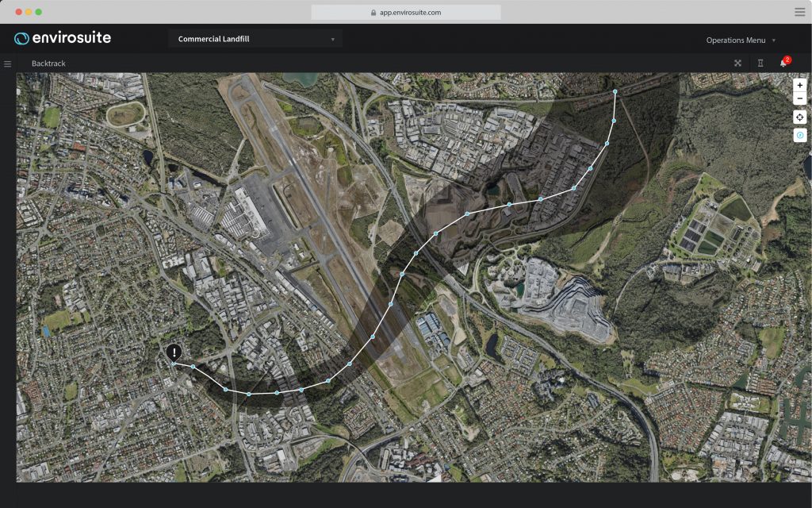
Task: Toggle the blue circular map button
Action: tap(799, 136)
